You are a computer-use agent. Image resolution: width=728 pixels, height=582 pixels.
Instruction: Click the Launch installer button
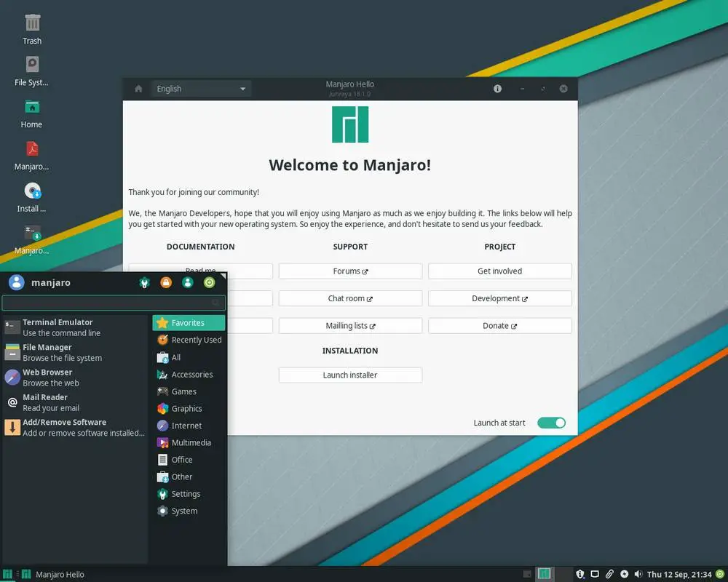pyautogui.click(x=350, y=375)
